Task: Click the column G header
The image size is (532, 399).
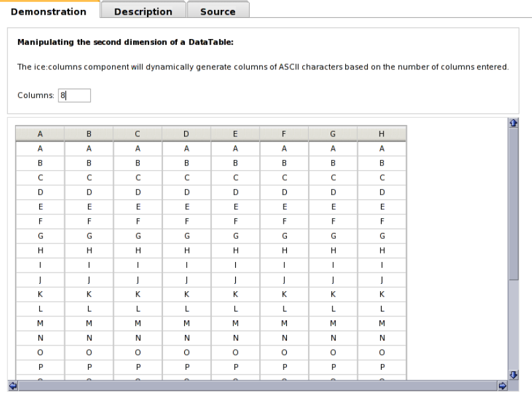Action: [x=333, y=134]
